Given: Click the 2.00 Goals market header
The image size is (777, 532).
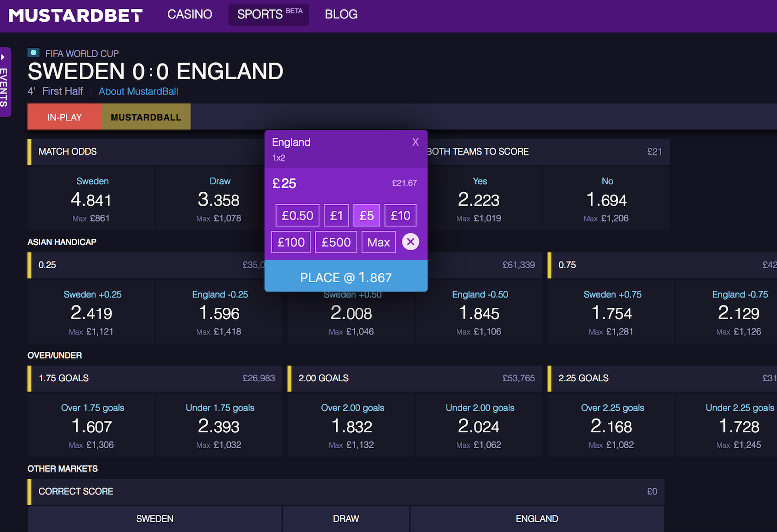Looking at the screenshot, I should [415, 378].
